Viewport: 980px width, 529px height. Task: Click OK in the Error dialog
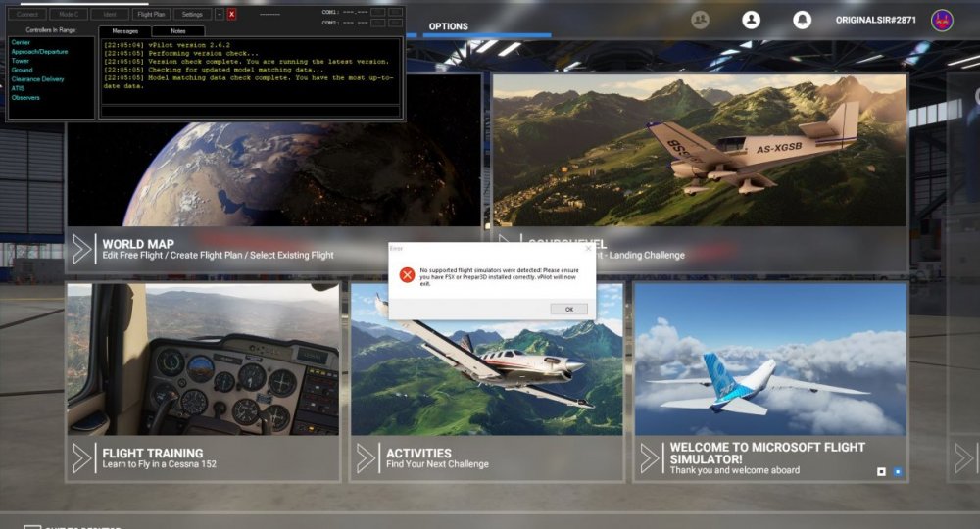click(568, 310)
